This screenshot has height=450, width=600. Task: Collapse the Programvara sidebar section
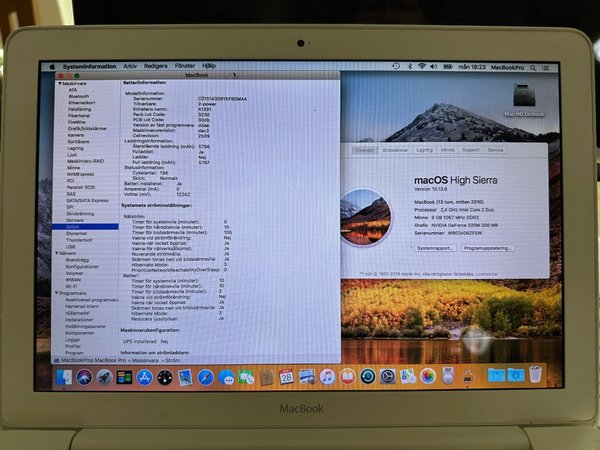pos(55,293)
